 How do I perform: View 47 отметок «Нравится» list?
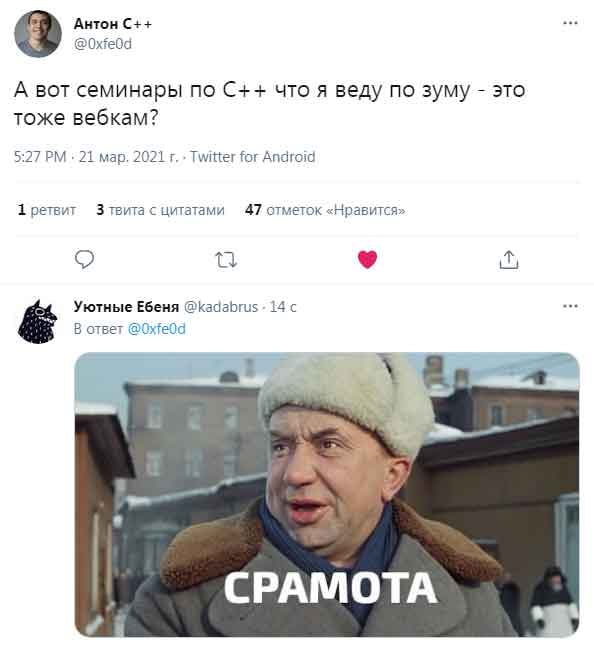pyautogui.click(x=325, y=210)
